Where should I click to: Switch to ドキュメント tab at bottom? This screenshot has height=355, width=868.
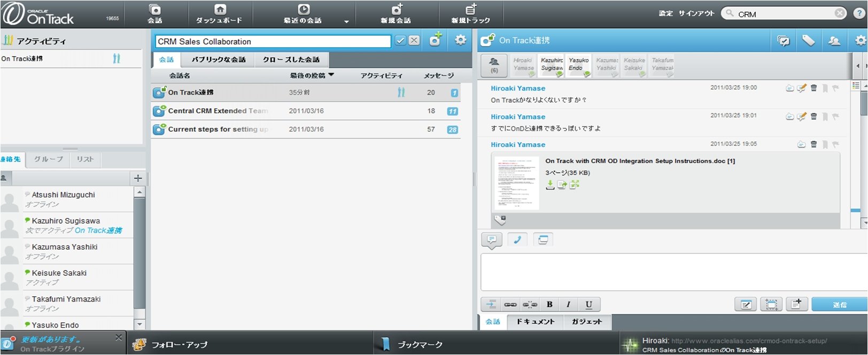[535, 322]
